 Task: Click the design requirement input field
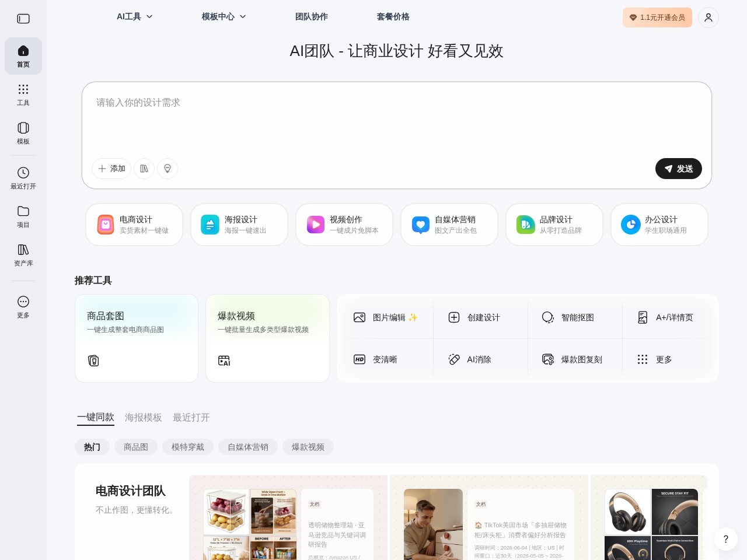click(x=397, y=120)
